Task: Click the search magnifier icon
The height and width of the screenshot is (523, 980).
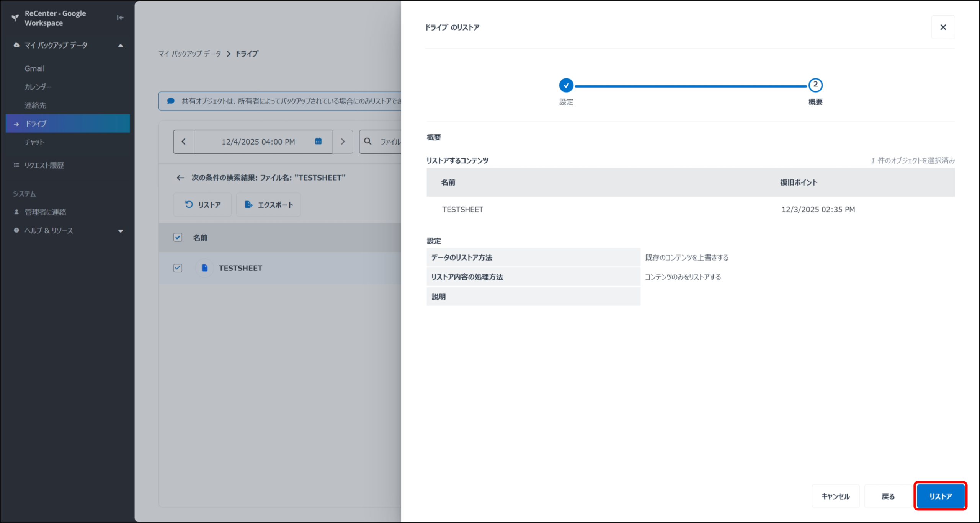Action: click(x=367, y=142)
